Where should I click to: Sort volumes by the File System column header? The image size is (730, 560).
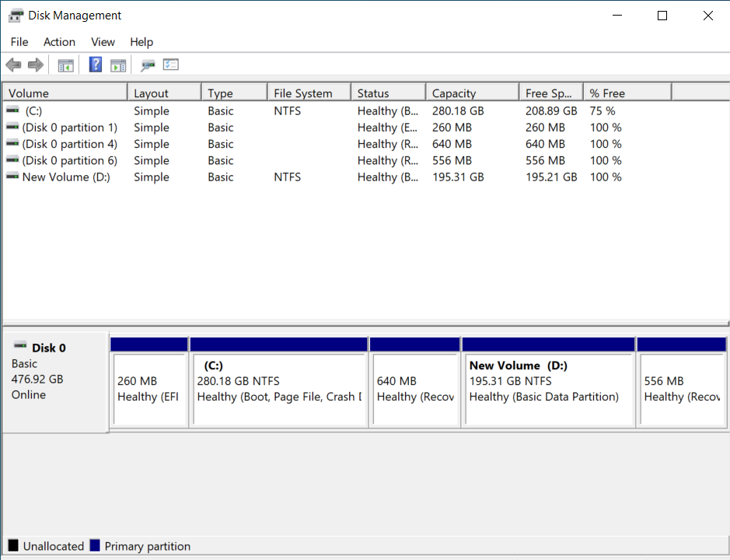click(308, 91)
